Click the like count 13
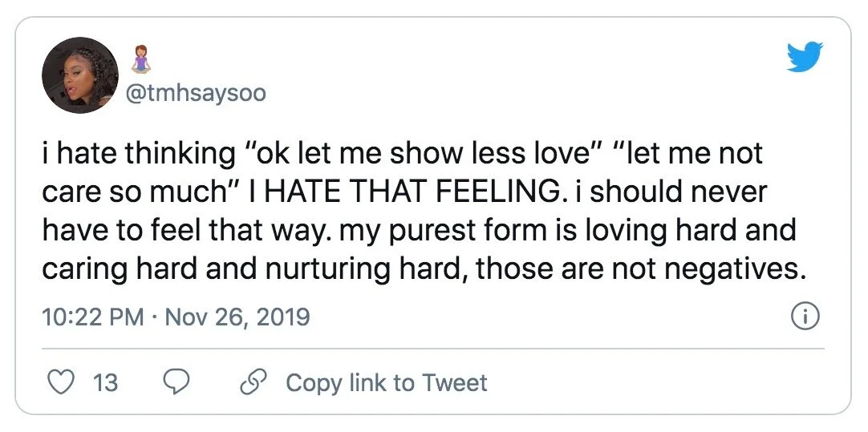This screenshot has width=868, height=432. click(105, 383)
